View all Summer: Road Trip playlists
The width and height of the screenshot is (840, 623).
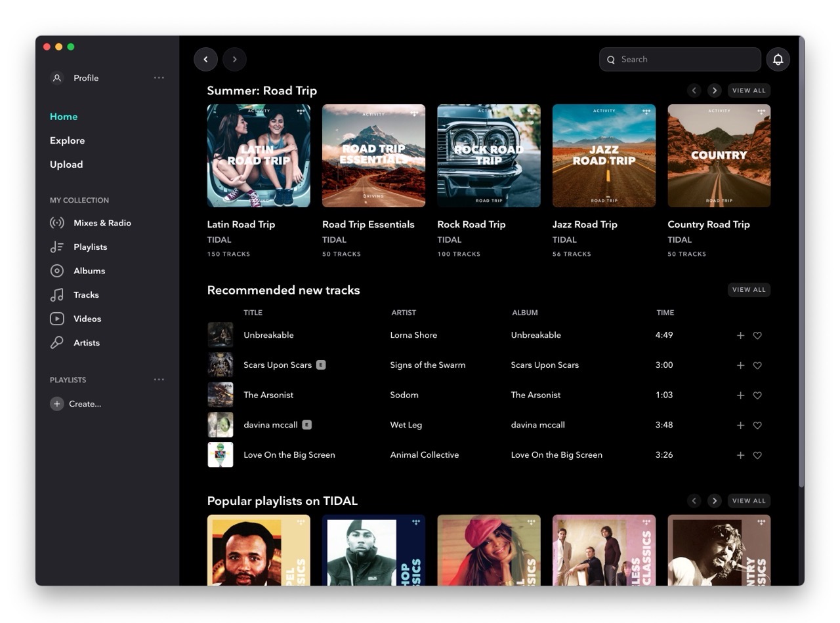click(x=749, y=90)
